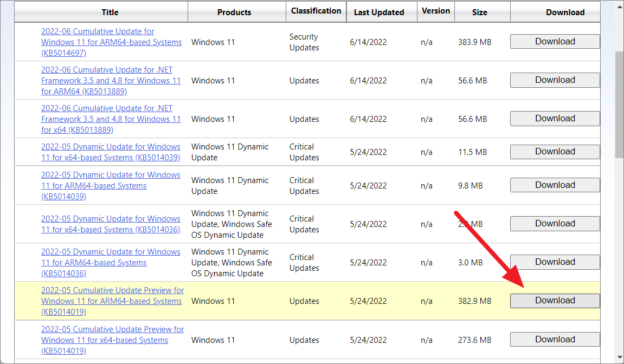View the KB5014036 ARM64 Dynamic Update details
Viewport: 624px width, 364px height.
pyautogui.click(x=111, y=262)
